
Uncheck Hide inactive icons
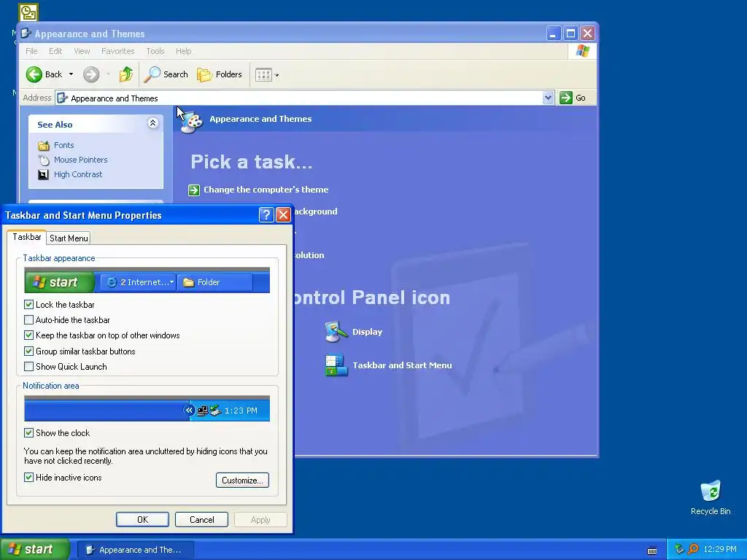pos(28,477)
